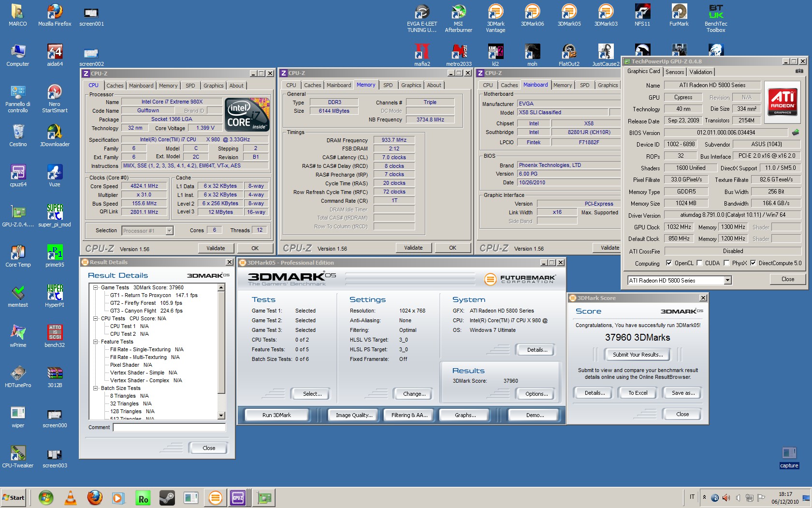Viewport: 812px width, 508px height.
Task: Click the Demo... button in 3DMark05
Action: pyautogui.click(x=535, y=415)
